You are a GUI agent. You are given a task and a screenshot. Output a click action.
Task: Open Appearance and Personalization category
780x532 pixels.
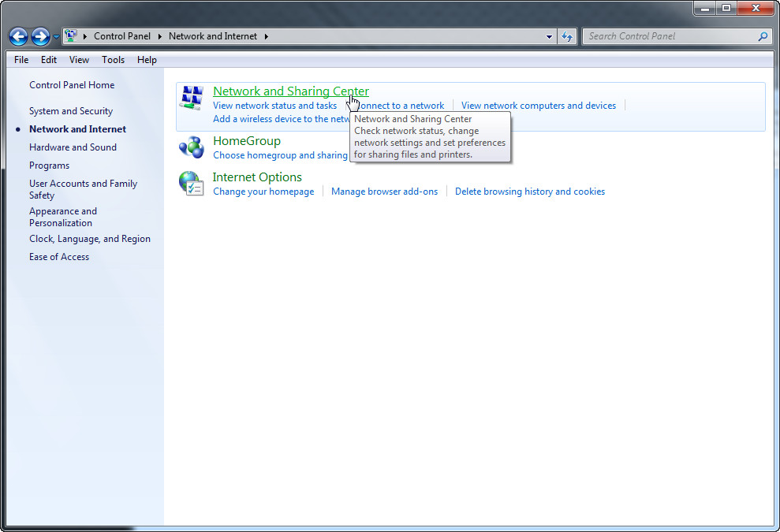[x=62, y=217]
